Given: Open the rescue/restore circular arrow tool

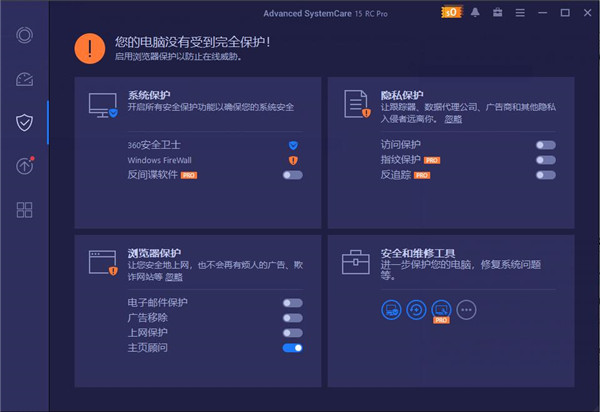Looking at the screenshot, I should tap(416, 310).
